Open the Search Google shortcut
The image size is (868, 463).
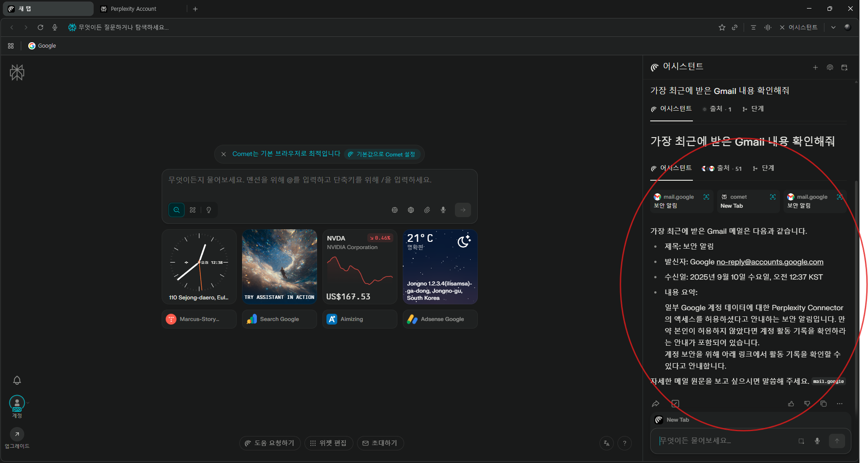[x=279, y=319]
